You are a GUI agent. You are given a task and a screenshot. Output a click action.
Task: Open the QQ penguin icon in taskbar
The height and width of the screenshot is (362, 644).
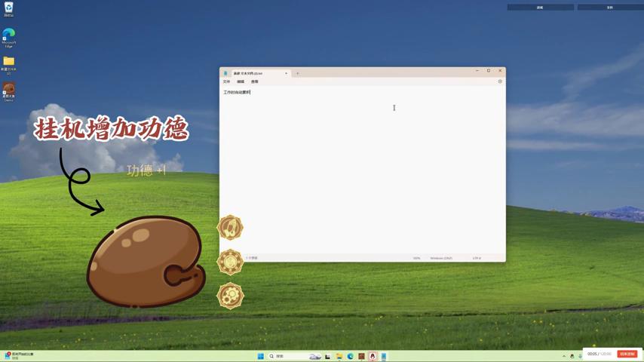click(373, 356)
